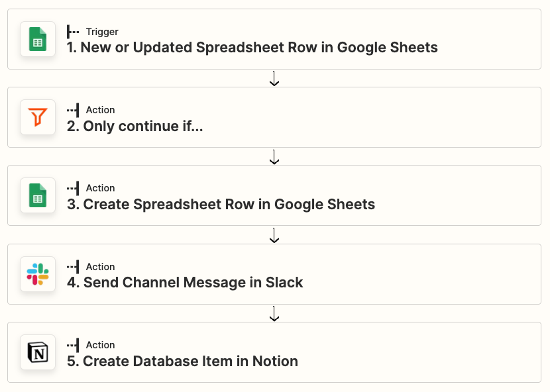Click the Slack logo icon
The width and height of the screenshot is (550, 392).
(38, 274)
